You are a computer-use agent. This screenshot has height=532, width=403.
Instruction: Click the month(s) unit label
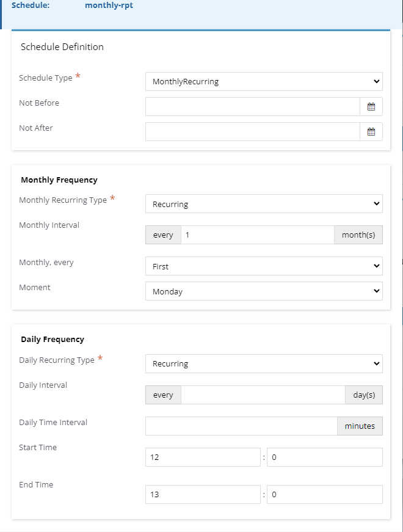(x=358, y=235)
